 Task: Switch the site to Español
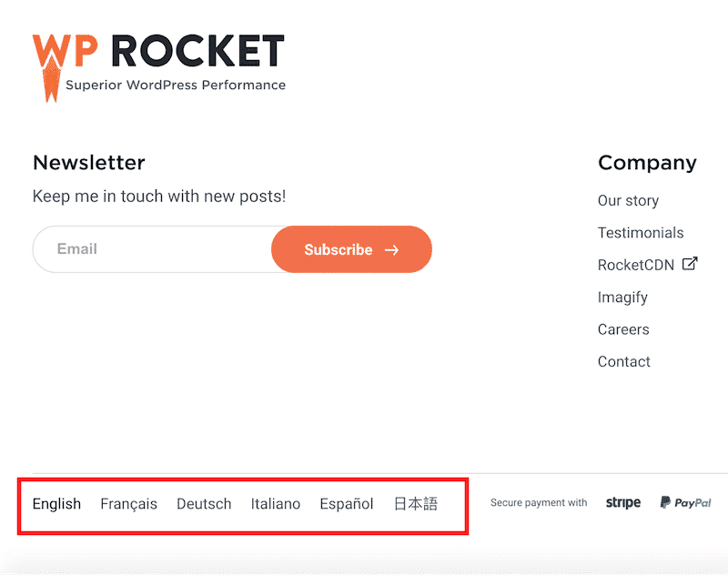347,503
